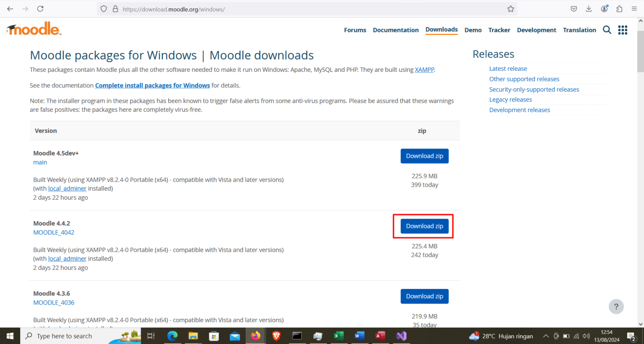
Task: Download zip for Moodle 4.4.2
Action: tap(424, 226)
